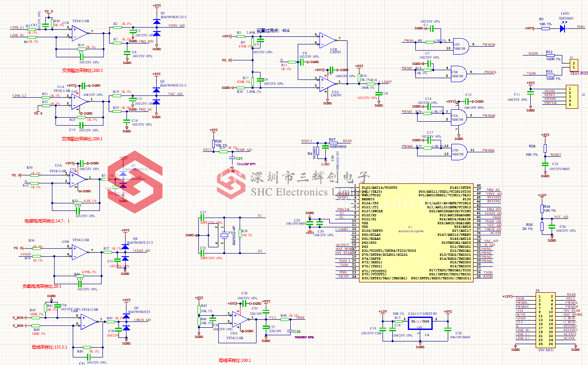Select the J2 five-pin header
This screenshot has width=588, height=365.
tap(571, 97)
